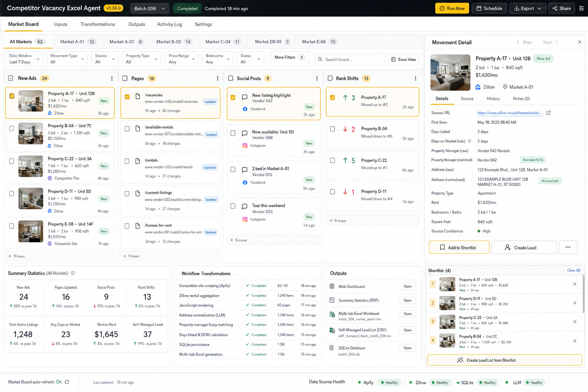Open Date Window filter dropdown

click(x=25, y=59)
